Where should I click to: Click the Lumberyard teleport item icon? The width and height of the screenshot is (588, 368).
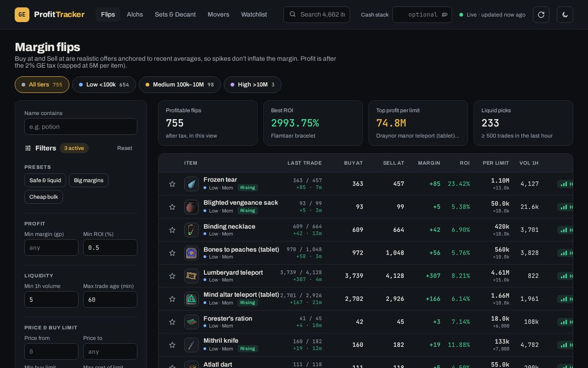[192, 276]
